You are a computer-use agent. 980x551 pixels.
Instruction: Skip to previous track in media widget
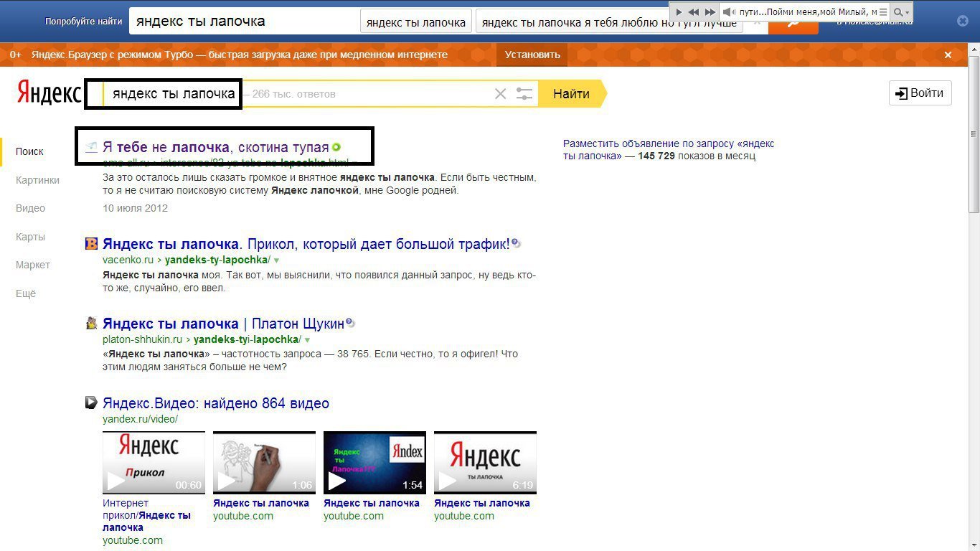(x=694, y=12)
